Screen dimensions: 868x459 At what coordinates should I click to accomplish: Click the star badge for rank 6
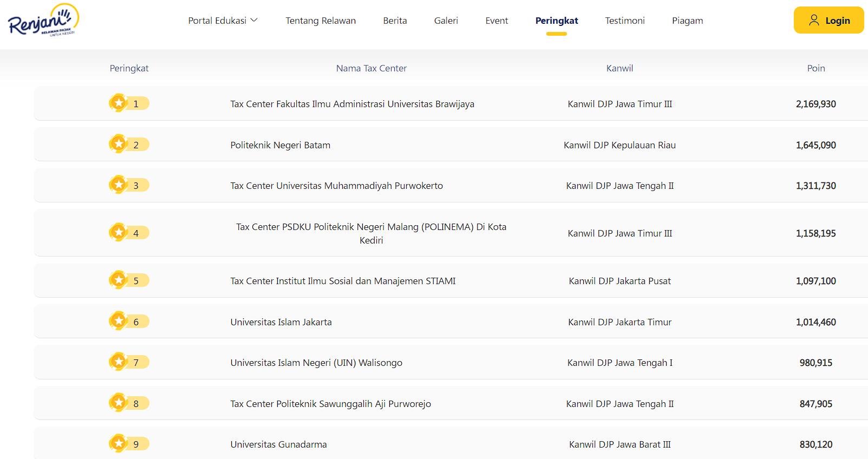(119, 321)
